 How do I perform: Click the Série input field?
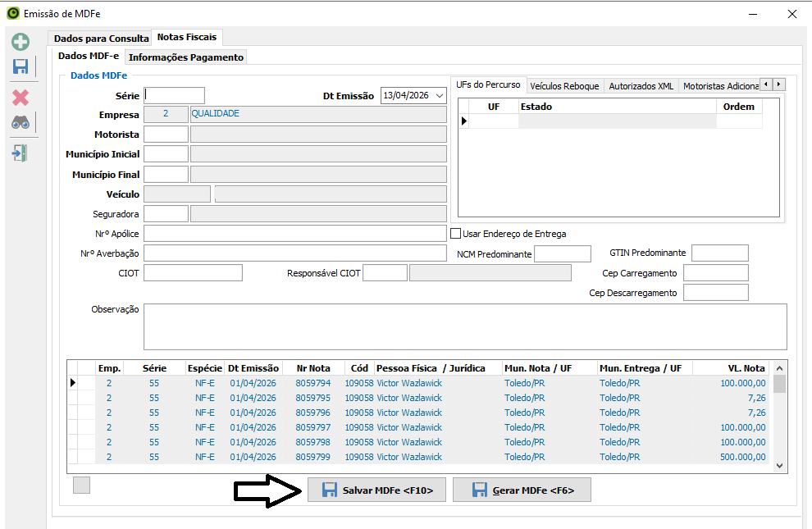coord(174,96)
